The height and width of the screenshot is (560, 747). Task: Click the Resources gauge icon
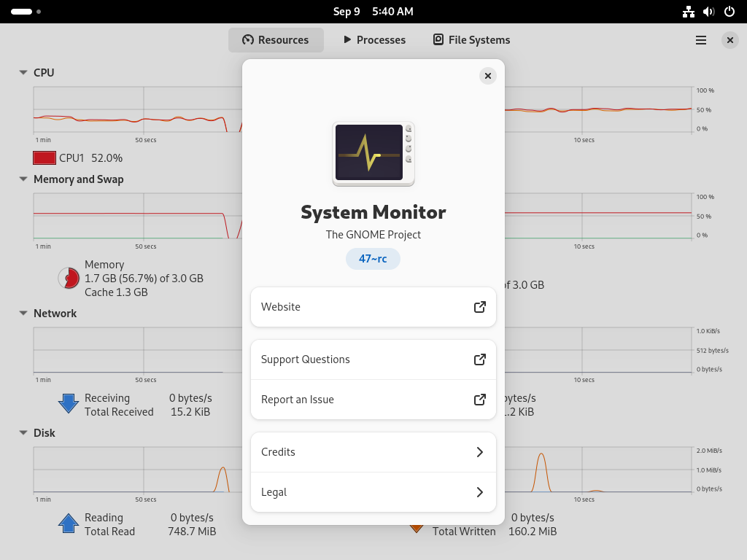pyautogui.click(x=248, y=39)
